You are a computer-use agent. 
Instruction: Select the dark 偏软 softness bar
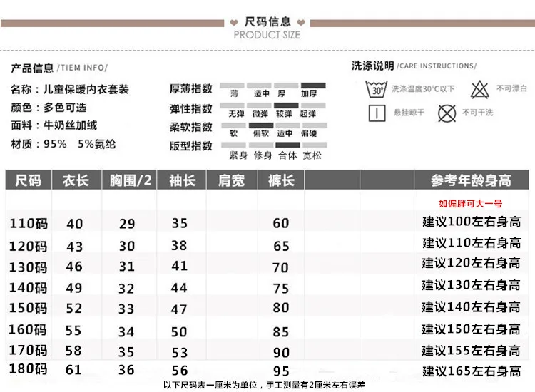click(x=261, y=125)
